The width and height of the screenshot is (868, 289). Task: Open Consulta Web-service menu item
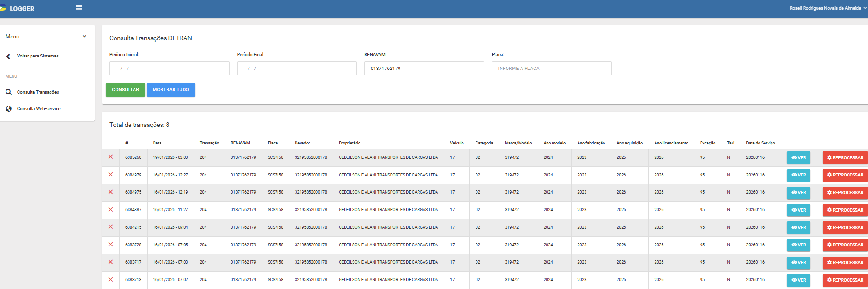[x=39, y=109]
